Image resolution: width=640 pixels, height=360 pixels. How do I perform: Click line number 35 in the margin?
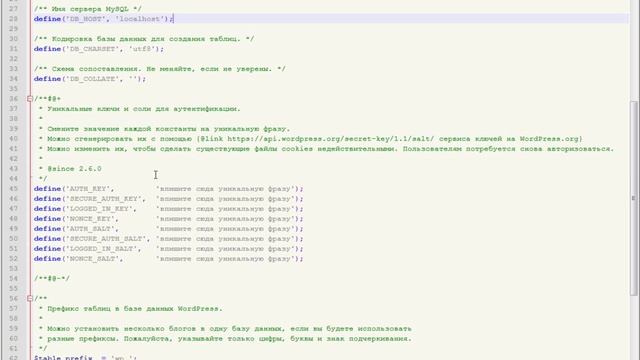pos(13,89)
